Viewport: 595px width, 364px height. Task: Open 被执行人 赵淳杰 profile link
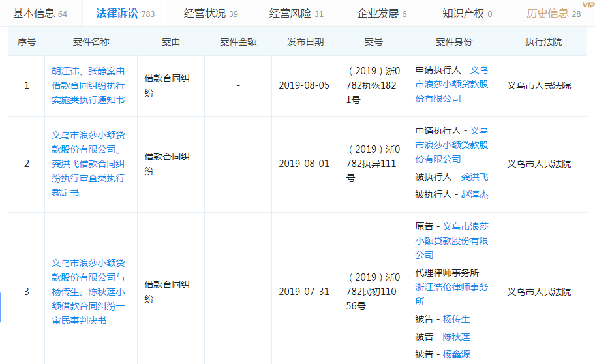pyautogui.click(x=474, y=194)
